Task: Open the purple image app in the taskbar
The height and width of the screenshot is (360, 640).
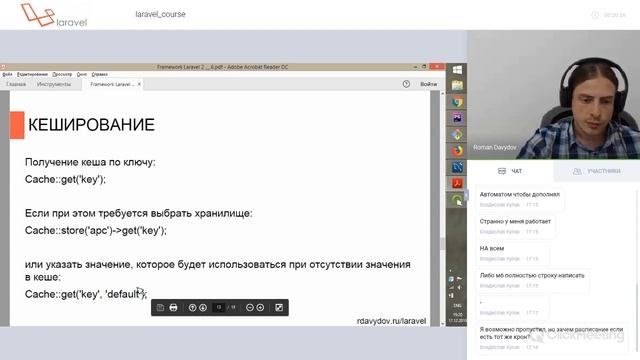Action: 457,118
